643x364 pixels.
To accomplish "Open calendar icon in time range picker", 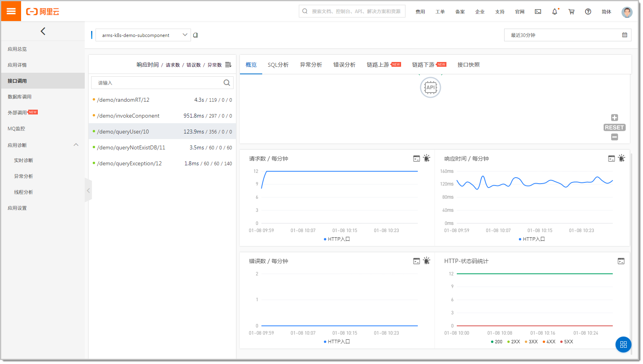I will point(625,35).
